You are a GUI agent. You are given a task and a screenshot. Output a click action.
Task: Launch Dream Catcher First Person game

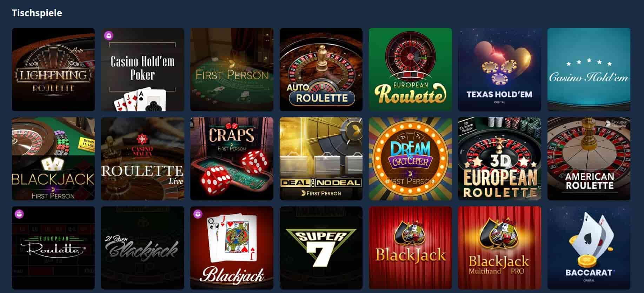click(x=410, y=159)
